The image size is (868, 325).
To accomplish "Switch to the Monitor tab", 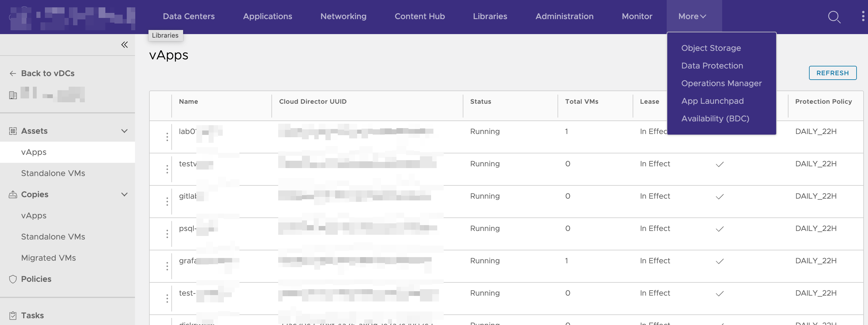I will (x=637, y=16).
